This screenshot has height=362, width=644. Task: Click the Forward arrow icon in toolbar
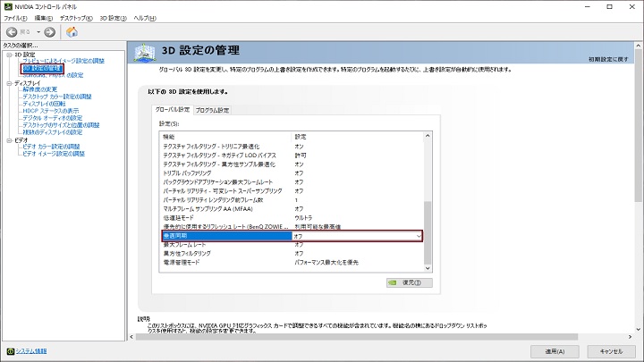tap(50, 32)
